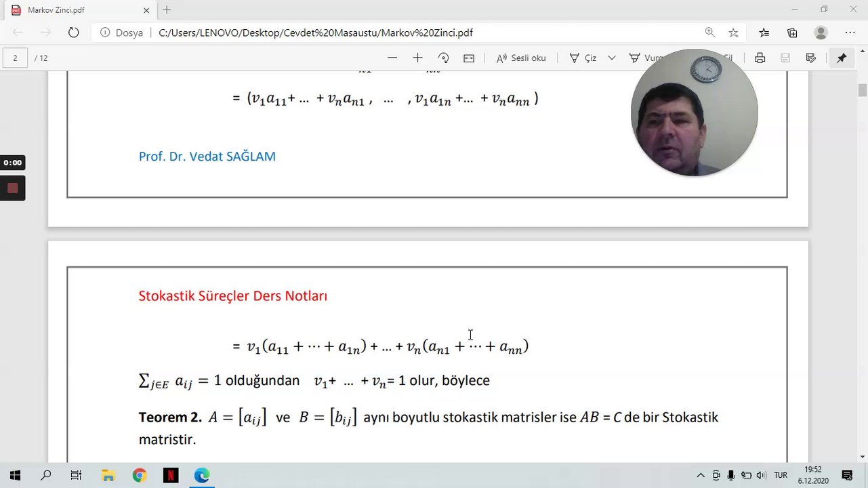Print the PDF document
Screen dimensions: 868x488
[x=760, y=58]
